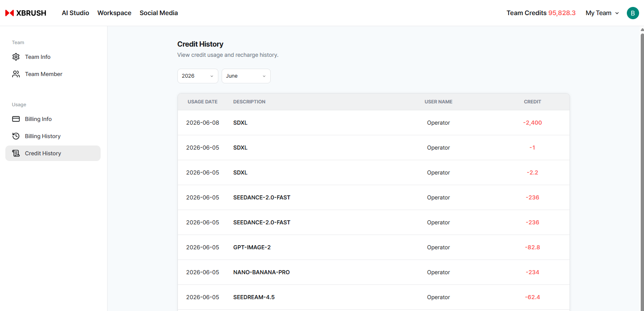Click the XBRUSH logo icon
Viewport: 644px width, 311px height.
[x=9, y=13]
